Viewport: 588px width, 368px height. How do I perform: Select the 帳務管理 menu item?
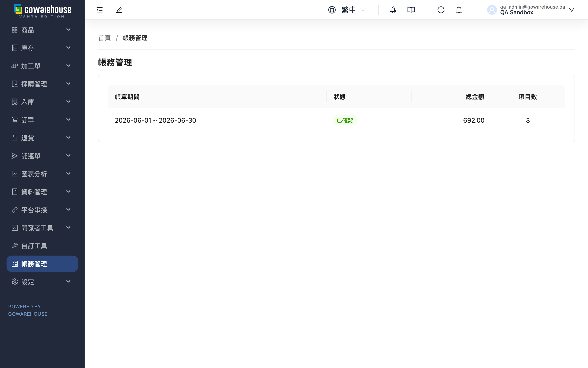[42, 264]
